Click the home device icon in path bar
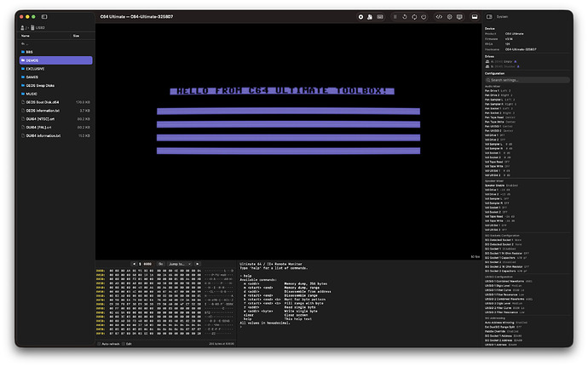 click(22, 28)
